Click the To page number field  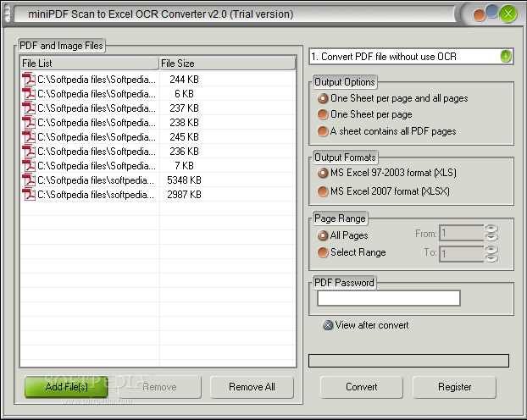[x=462, y=254]
